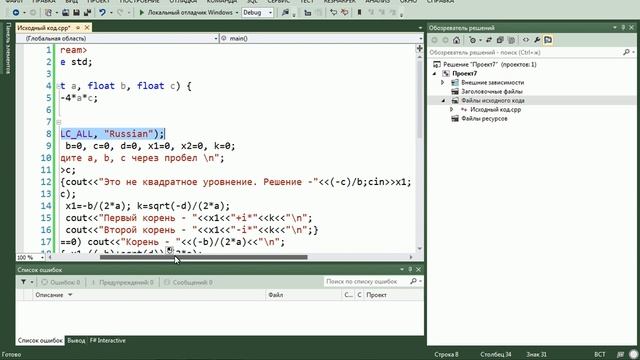The image size is (640, 360).
Task: Click the Collapse All icon in Solution Explorer
Action: (x=500, y=40)
